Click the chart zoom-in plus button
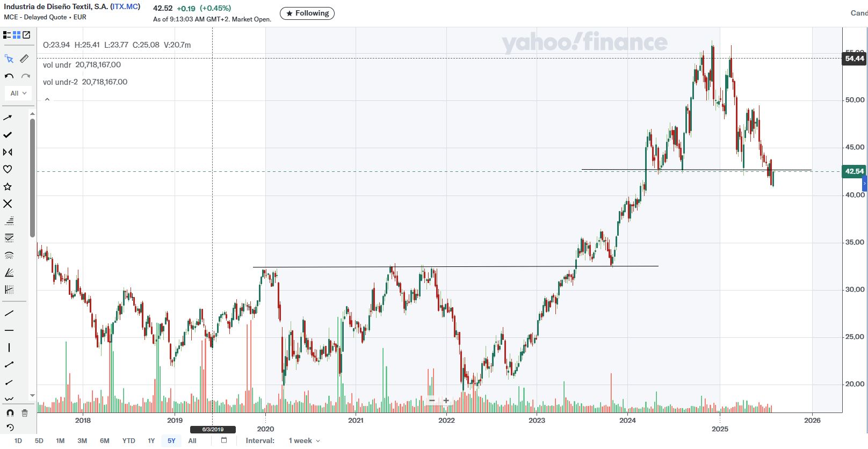The image size is (868, 449). pyautogui.click(x=446, y=400)
